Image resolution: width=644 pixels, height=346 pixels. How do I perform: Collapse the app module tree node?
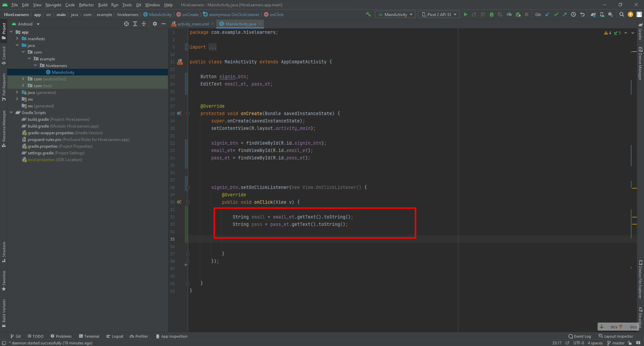(x=11, y=32)
